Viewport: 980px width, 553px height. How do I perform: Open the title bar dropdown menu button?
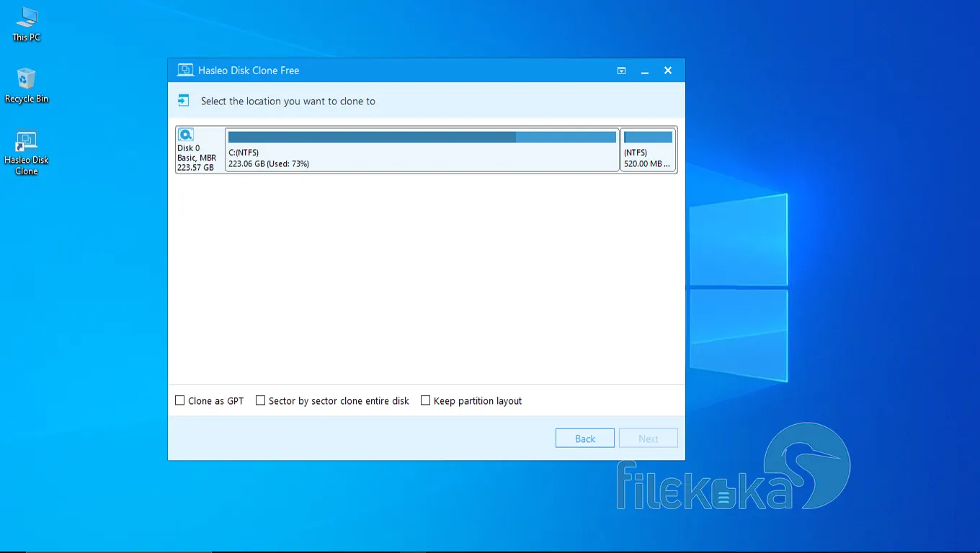click(x=621, y=71)
